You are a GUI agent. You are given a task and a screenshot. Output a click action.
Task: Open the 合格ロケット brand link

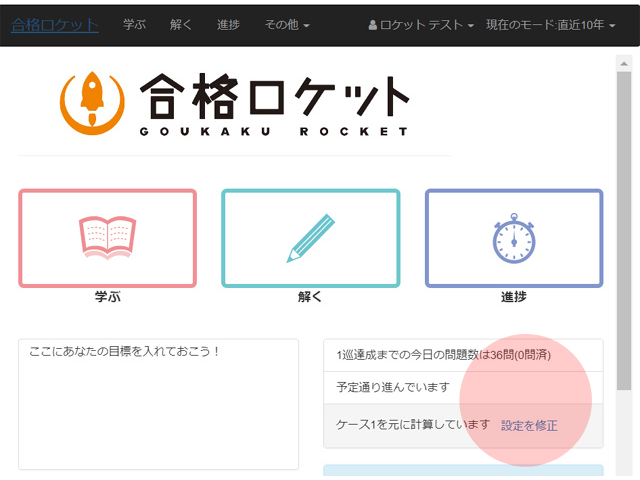[55, 25]
